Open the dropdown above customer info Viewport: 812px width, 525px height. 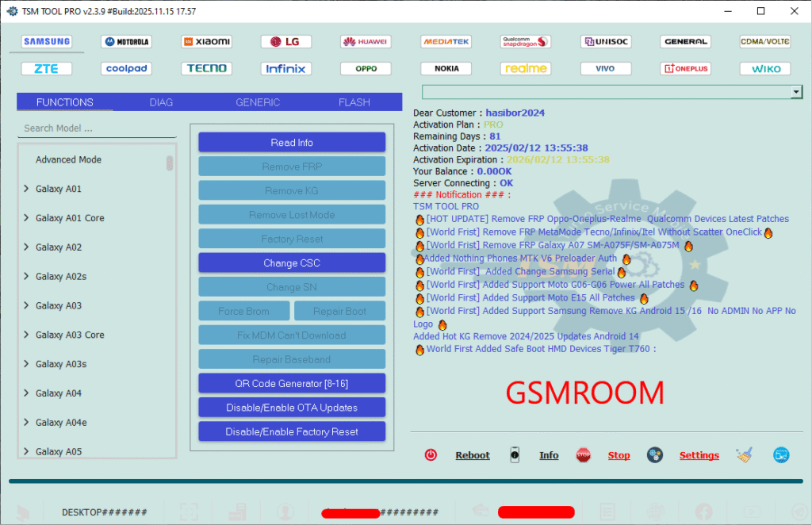(x=796, y=93)
